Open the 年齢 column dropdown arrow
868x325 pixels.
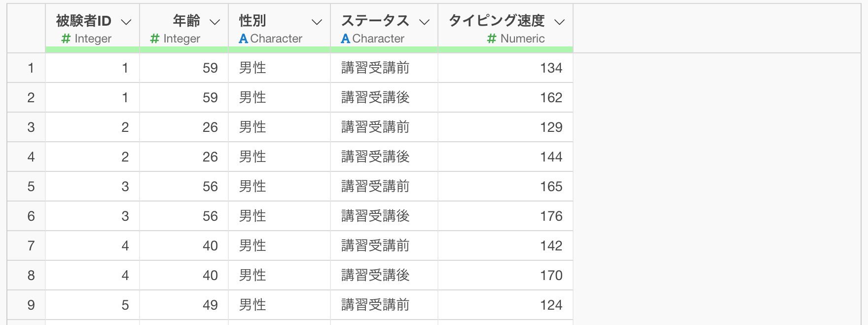(x=215, y=22)
